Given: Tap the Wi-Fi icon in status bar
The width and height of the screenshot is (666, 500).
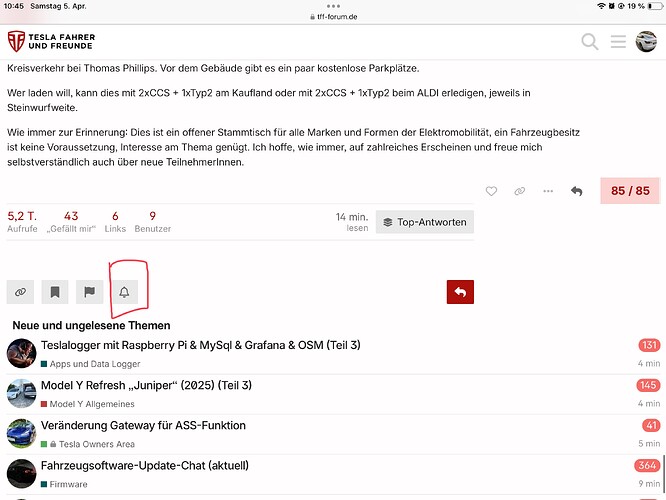Looking at the screenshot, I should (601, 6).
